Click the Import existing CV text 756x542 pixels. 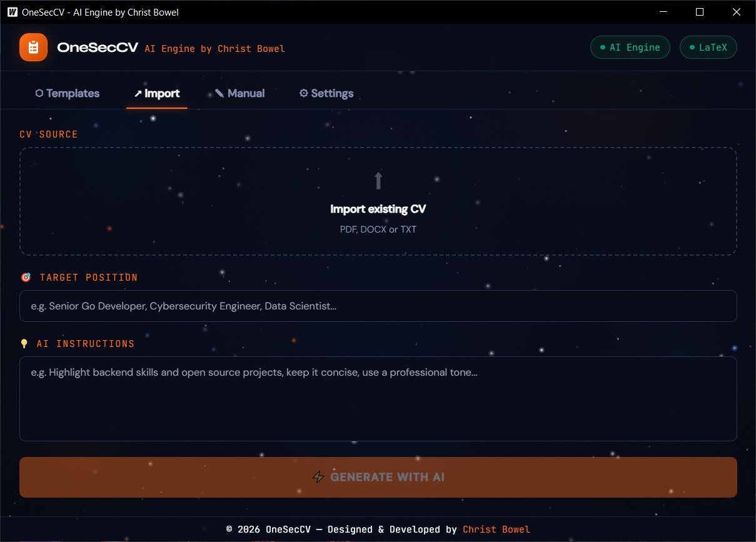378,209
